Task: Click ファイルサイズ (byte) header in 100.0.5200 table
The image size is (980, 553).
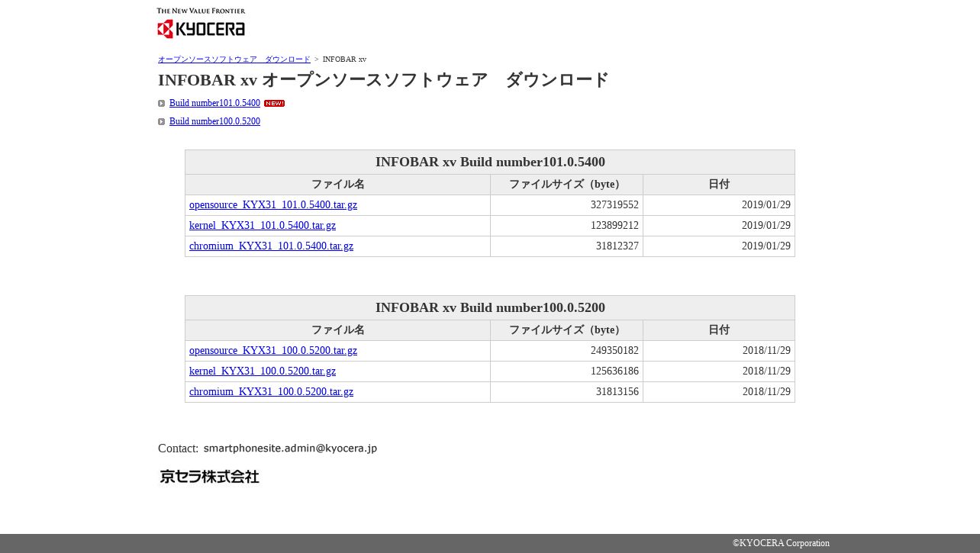Action: [x=566, y=330]
